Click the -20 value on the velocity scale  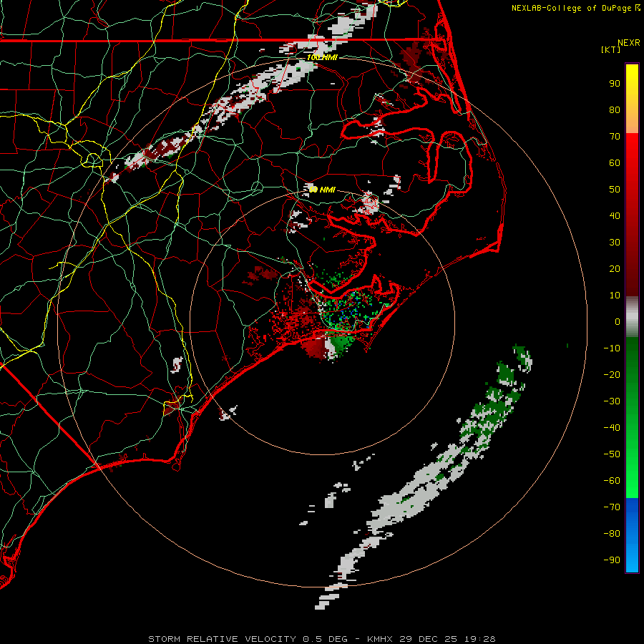[x=612, y=375]
